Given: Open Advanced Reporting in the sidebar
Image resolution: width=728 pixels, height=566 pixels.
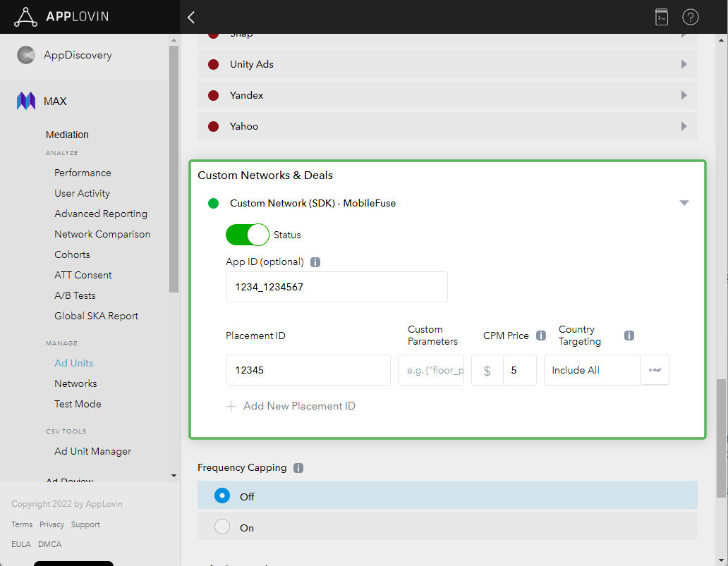Looking at the screenshot, I should tap(101, 214).
